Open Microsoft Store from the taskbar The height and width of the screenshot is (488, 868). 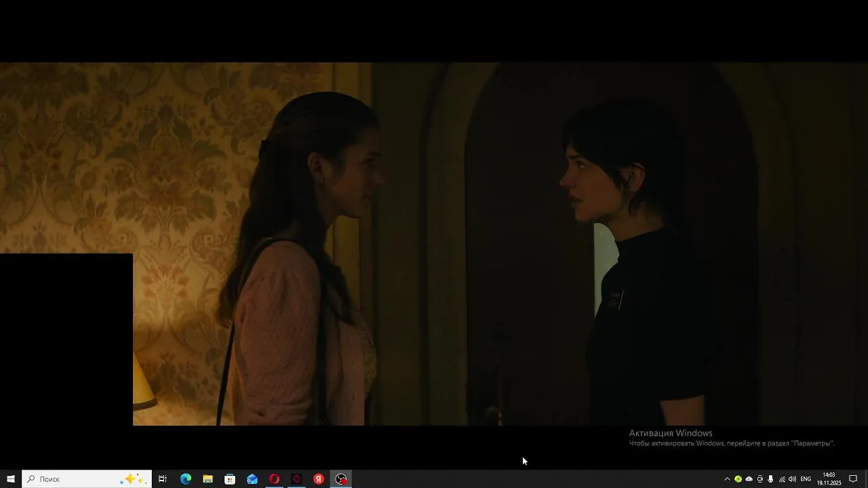tap(230, 479)
